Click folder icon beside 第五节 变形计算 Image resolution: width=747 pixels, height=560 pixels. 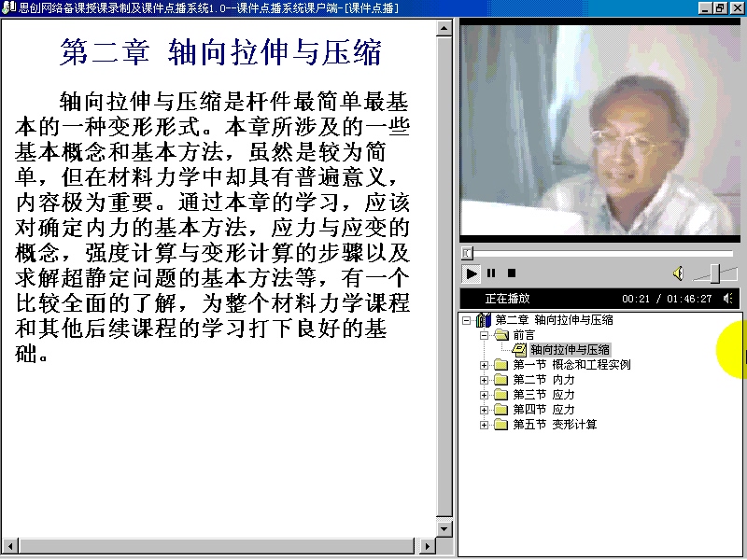point(500,425)
